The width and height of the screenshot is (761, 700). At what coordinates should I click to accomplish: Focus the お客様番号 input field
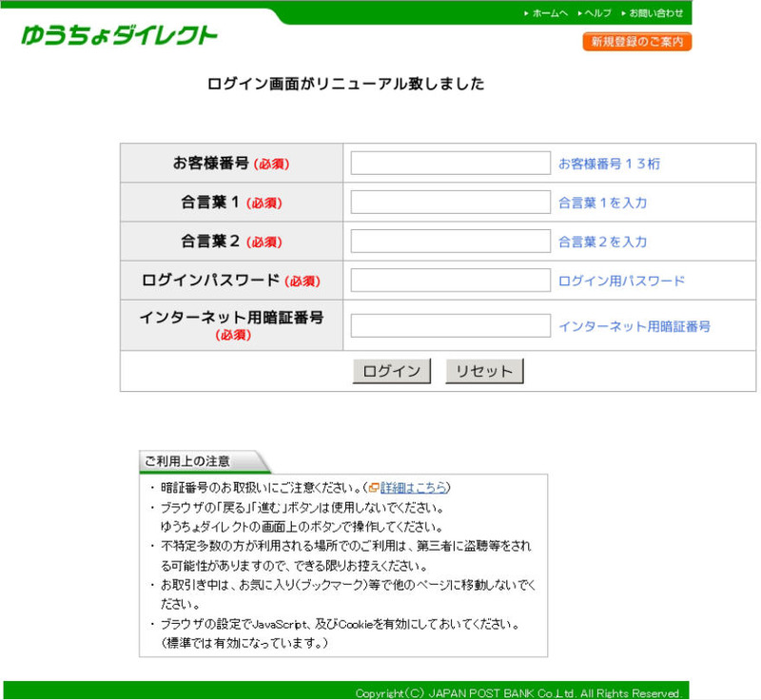450,164
